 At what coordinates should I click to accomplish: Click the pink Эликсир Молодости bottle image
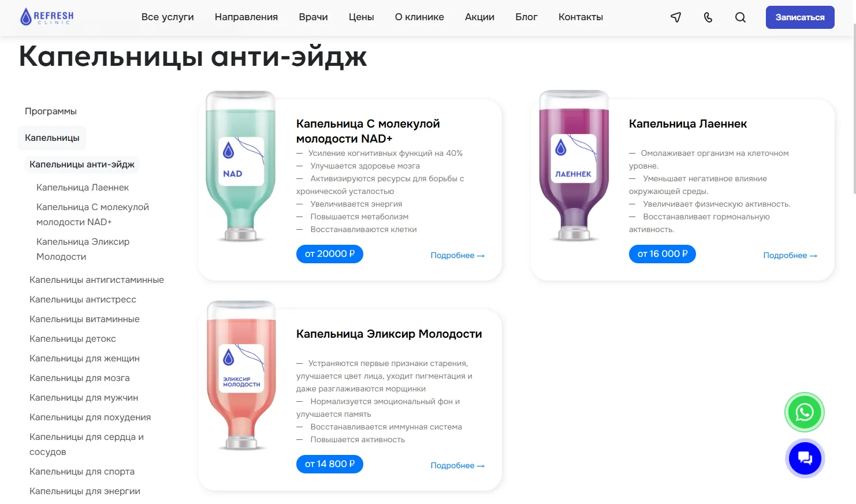coord(241,375)
